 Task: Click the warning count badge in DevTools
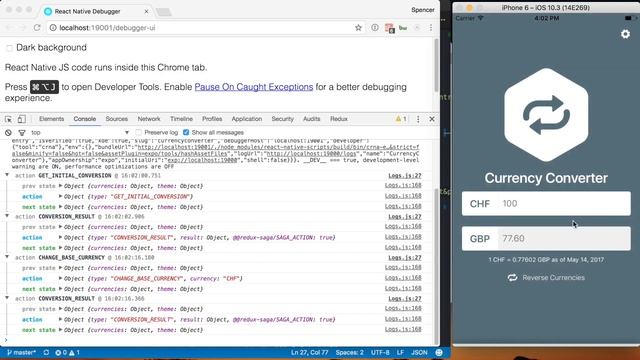(x=400, y=119)
